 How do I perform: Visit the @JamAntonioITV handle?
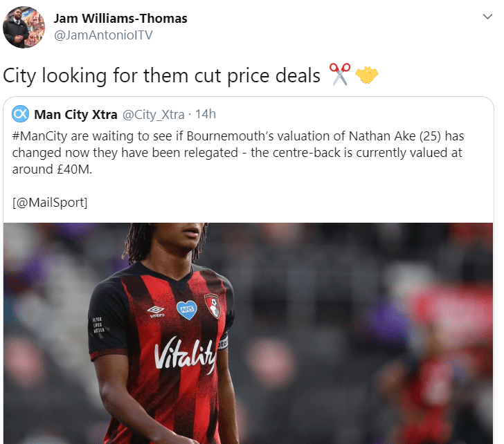point(103,35)
